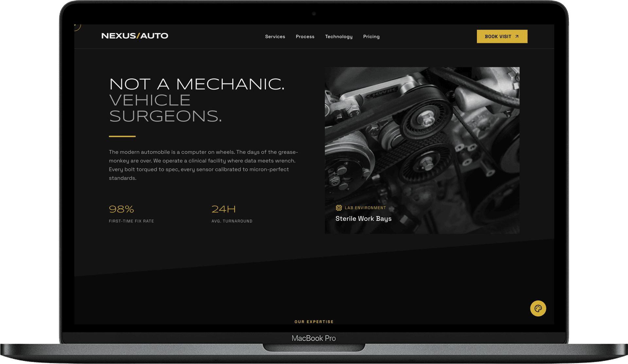This screenshot has height=364, width=628.
Task: Click the 'LAB ENVIRONMENT' label
Action: click(x=365, y=208)
